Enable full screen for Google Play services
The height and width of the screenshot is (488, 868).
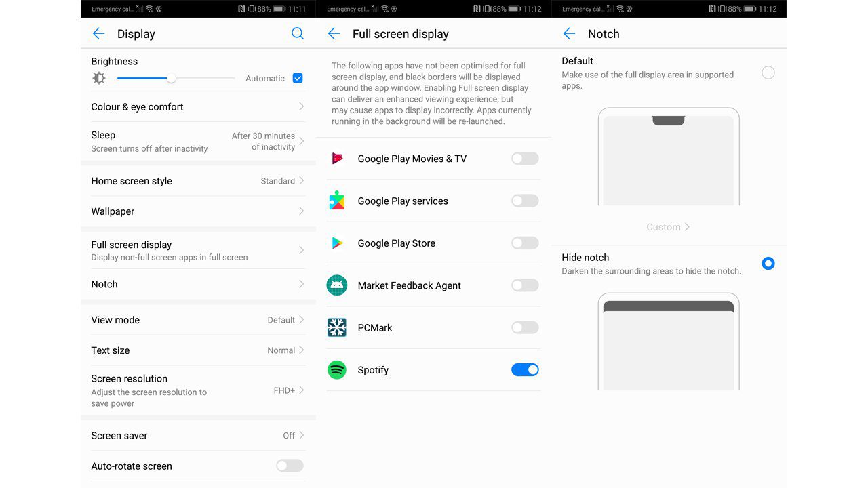pyautogui.click(x=525, y=201)
